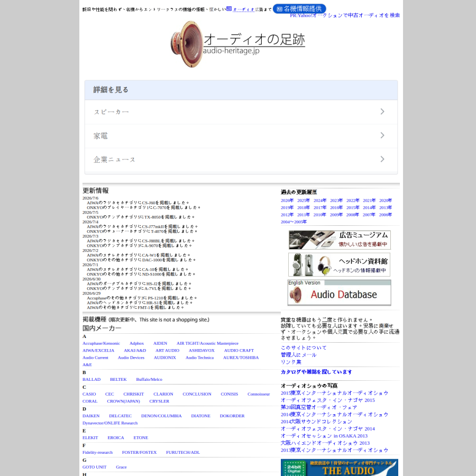Open Dynavector/ONLIFE Research page
Viewport: 476px width, 476px height.
pos(110,423)
